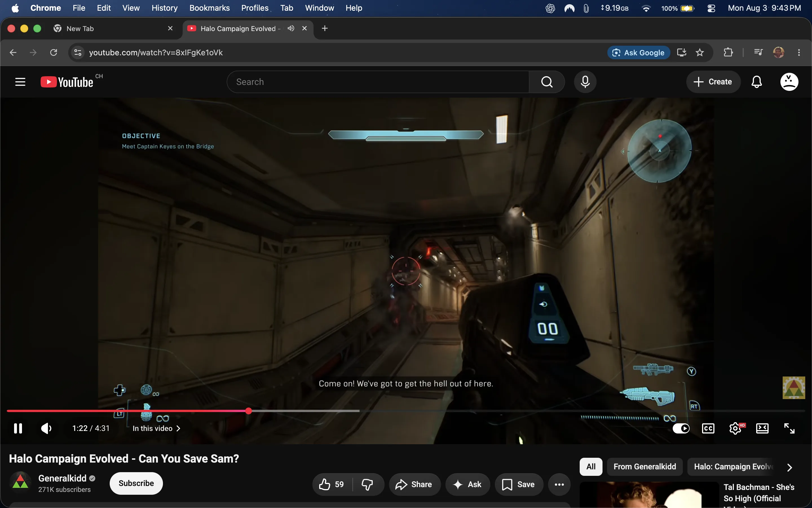This screenshot has height=508, width=812.
Task: Click the channel watermark in the player
Action: (x=794, y=388)
